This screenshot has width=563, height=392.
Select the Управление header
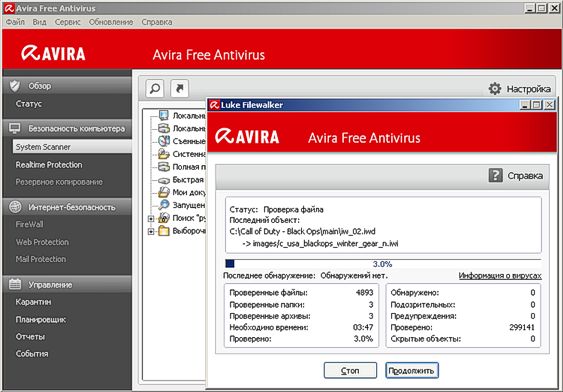(x=67, y=284)
